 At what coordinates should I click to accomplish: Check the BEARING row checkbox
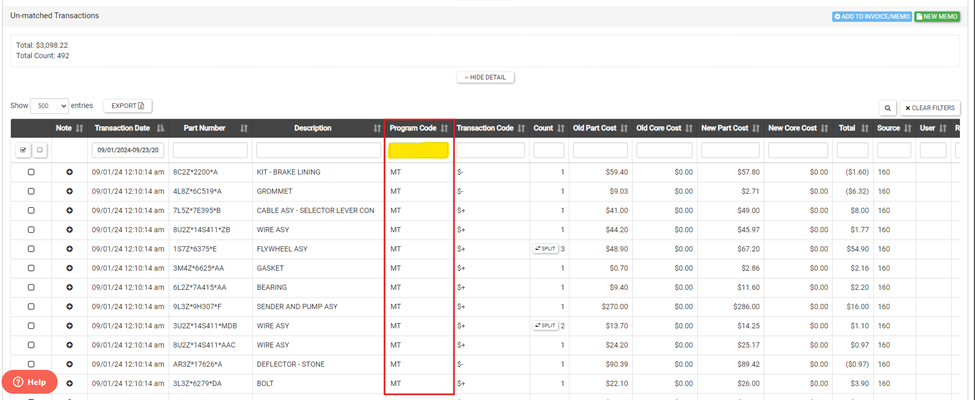31,287
